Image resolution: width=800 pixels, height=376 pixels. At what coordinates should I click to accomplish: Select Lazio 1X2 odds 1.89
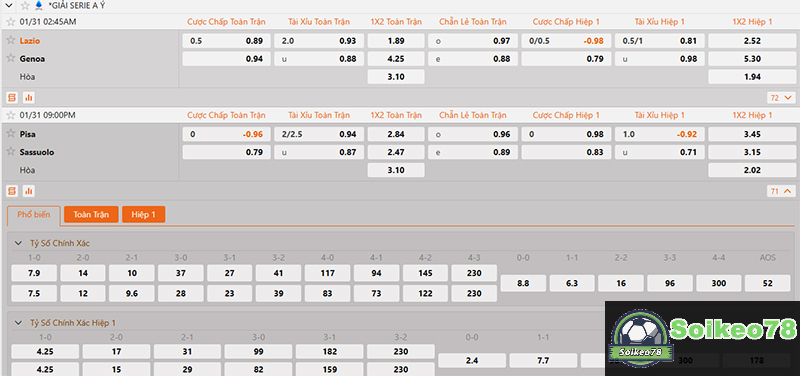tap(396, 41)
